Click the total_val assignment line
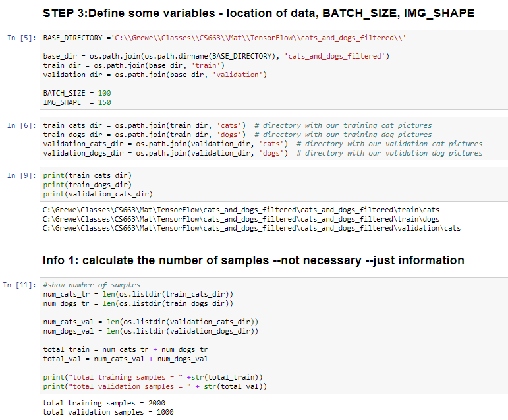This screenshot has width=508, height=420. (125, 359)
